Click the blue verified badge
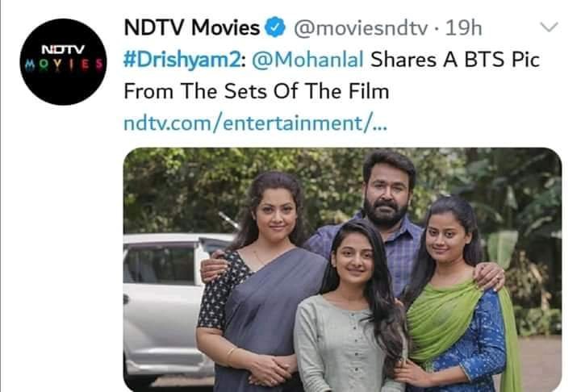581x392 pixels. pos(275,27)
